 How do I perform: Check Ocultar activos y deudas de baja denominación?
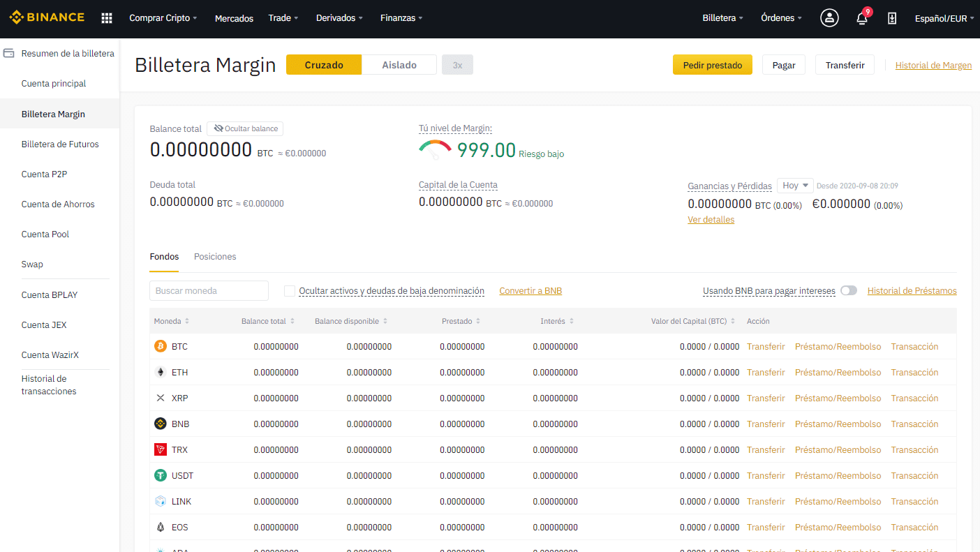290,291
